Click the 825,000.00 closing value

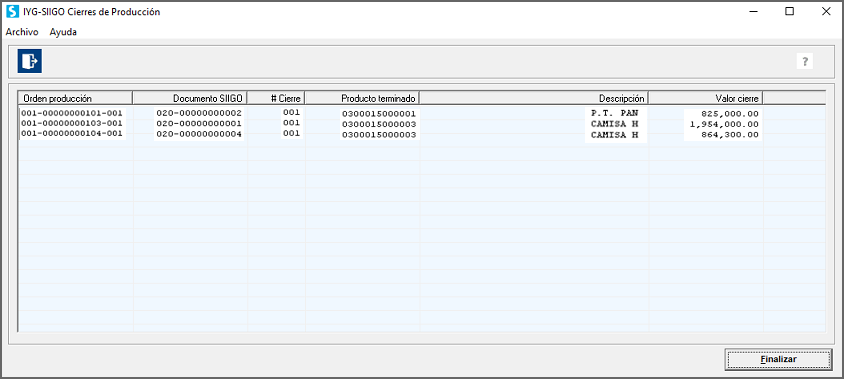point(730,115)
